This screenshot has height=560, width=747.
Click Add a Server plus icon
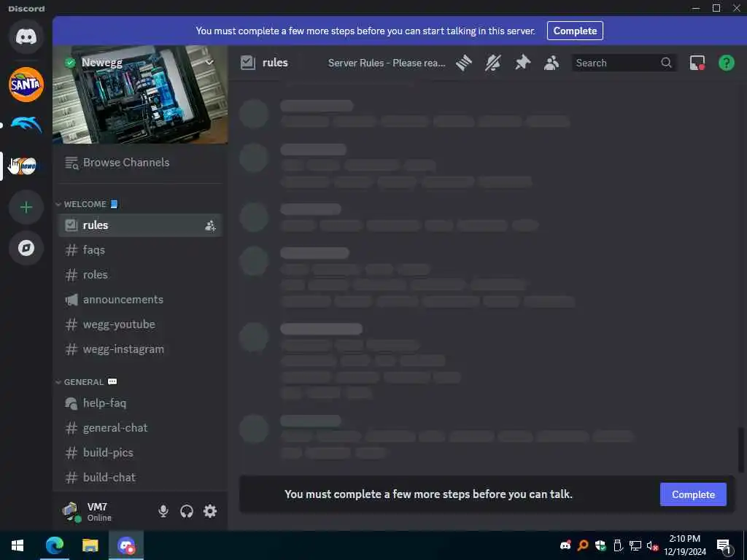26,207
